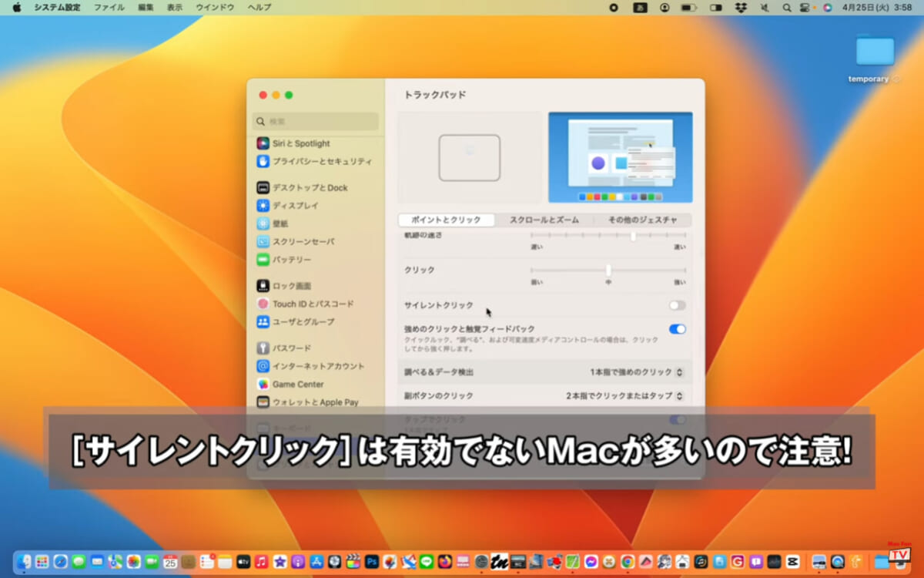Launch Google Chrome from the Dock
The height and width of the screenshot is (578, 924).
[628, 562]
